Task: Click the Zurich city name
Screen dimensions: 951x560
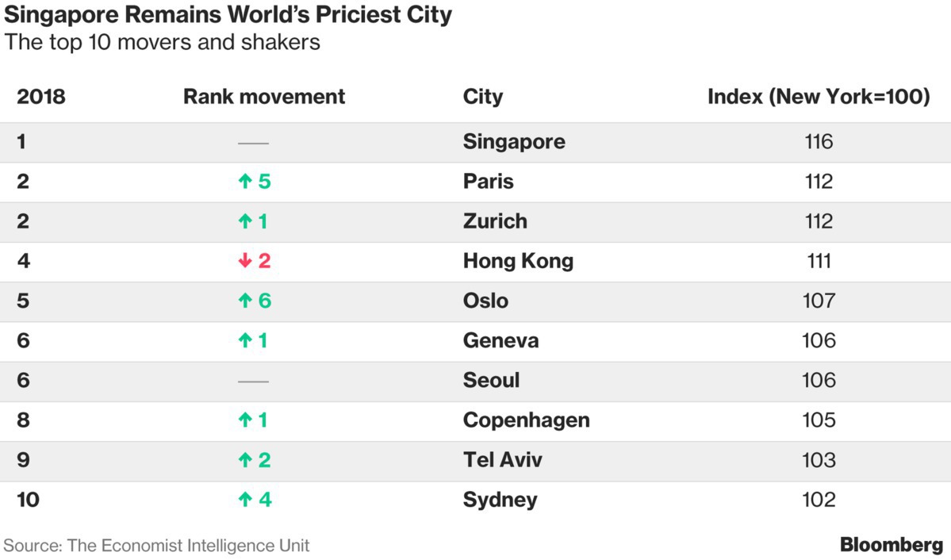Action: (495, 221)
